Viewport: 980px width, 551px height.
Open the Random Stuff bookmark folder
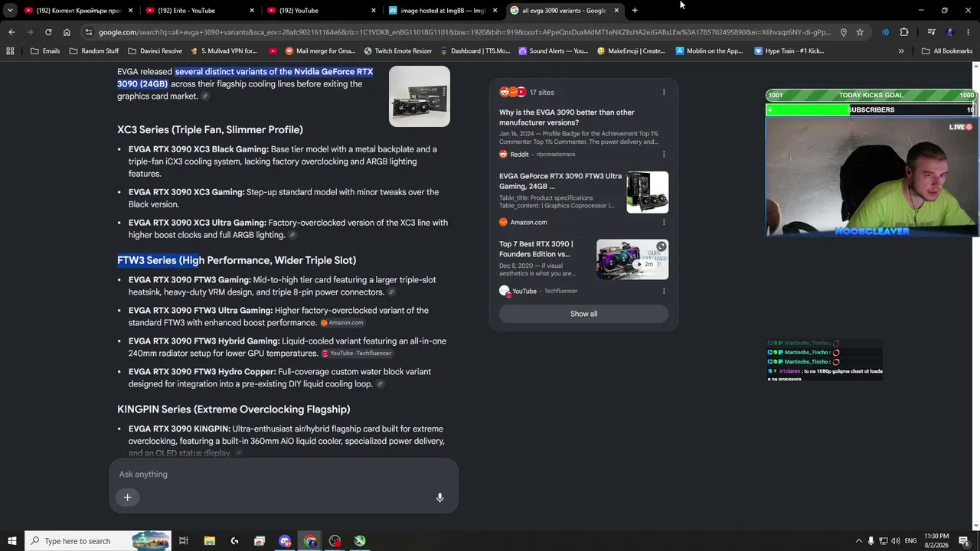[x=94, y=51]
